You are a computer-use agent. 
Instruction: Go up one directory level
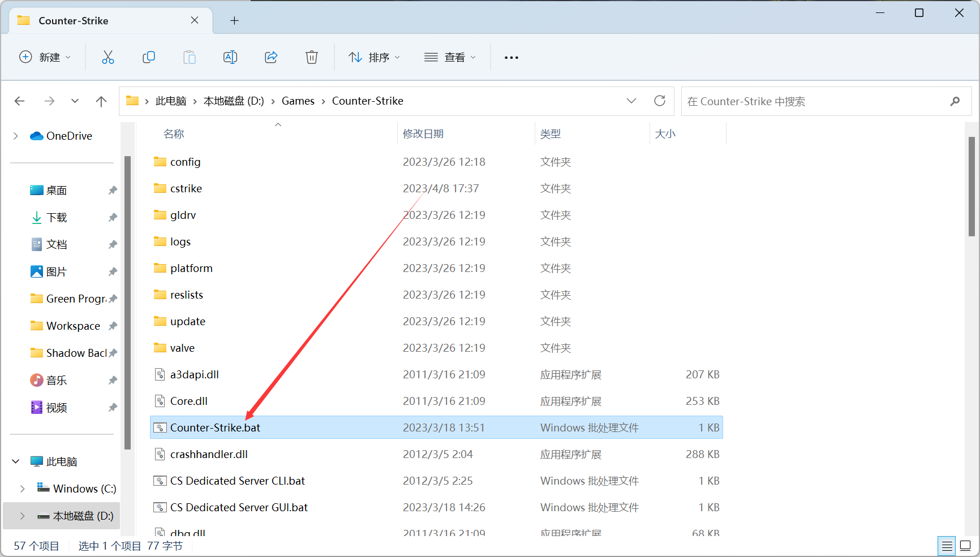(101, 101)
